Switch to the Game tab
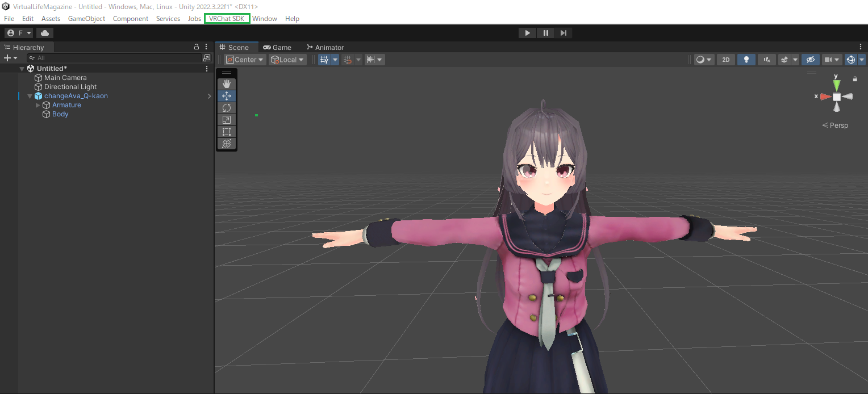Screen dimensions: 868x394 278,47
